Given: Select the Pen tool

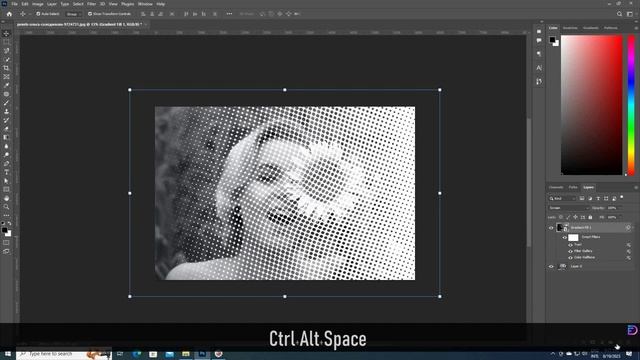Looking at the screenshot, I should click(x=6, y=163).
